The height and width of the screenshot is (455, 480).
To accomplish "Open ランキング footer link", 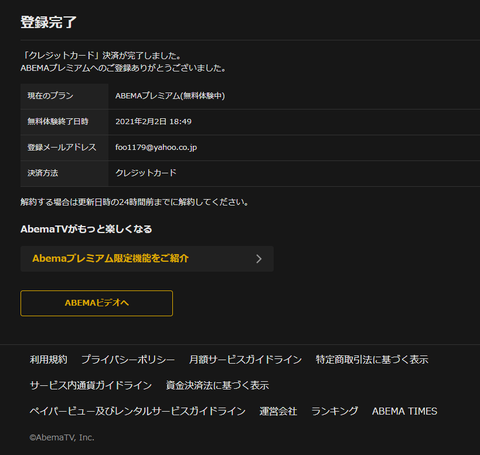I will 335,411.
